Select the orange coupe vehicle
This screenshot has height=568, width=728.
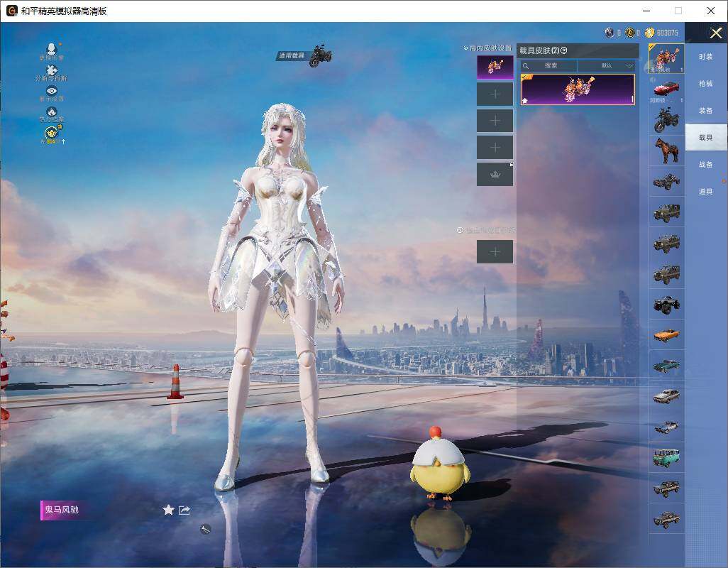666,335
